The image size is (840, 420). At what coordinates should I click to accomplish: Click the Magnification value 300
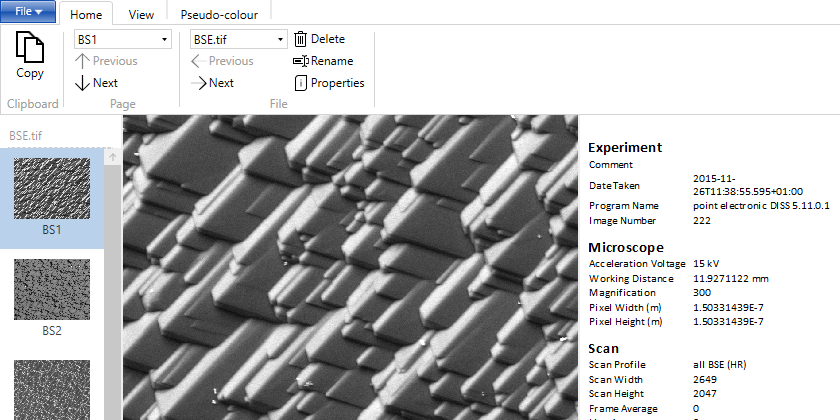pyautogui.click(x=701, y=292)
